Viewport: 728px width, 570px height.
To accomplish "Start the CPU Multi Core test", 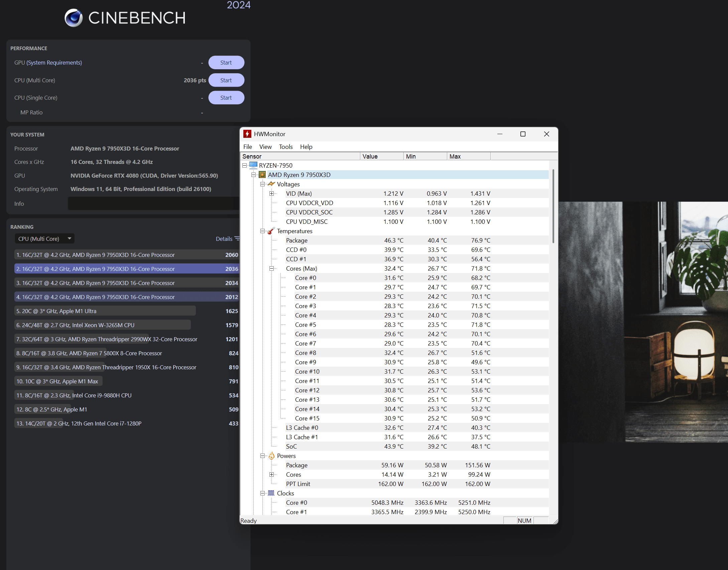I will (226, 80).
